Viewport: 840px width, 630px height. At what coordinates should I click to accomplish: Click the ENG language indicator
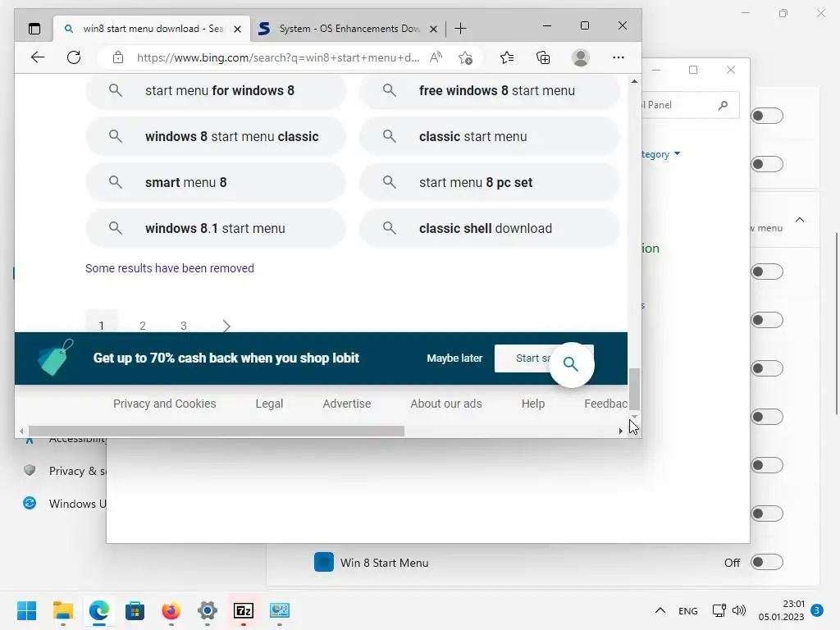(x=688, y=610)
